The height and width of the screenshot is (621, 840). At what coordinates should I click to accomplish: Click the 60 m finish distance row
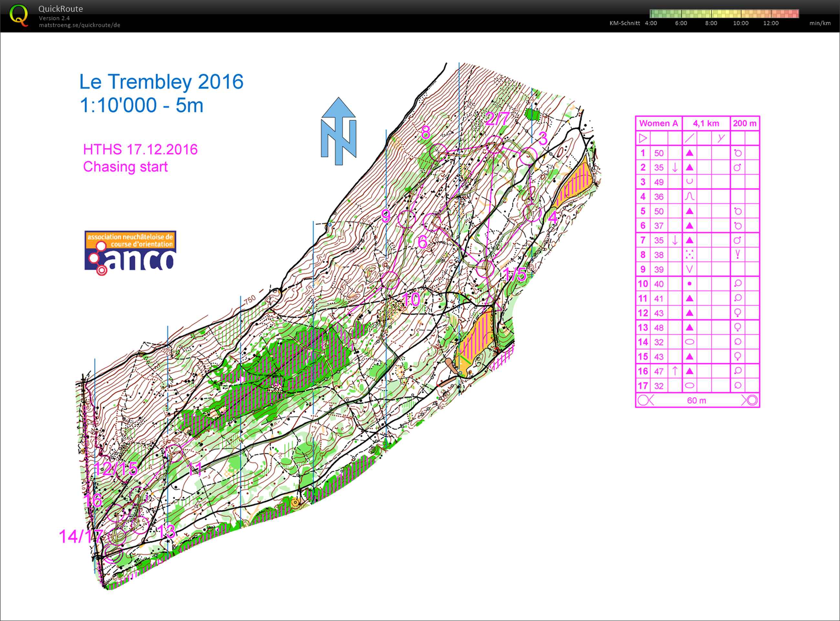(x=696, y=400)
